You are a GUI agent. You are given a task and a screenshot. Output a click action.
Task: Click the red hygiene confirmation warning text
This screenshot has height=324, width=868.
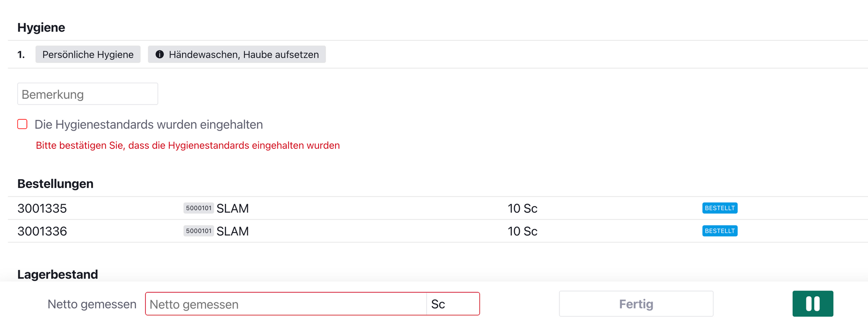click(187, 145)
